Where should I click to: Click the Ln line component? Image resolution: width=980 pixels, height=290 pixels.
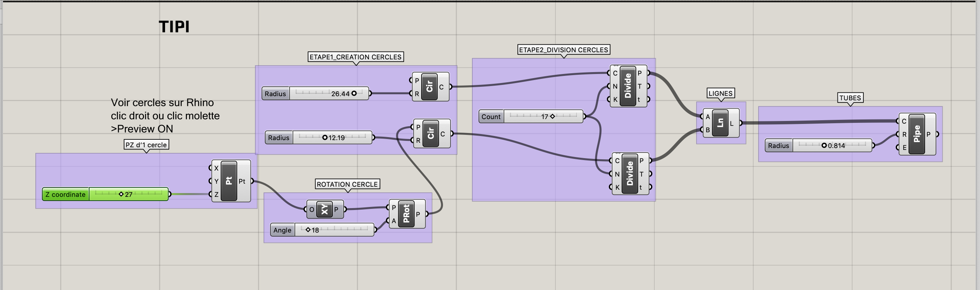(x=720, y=123)
